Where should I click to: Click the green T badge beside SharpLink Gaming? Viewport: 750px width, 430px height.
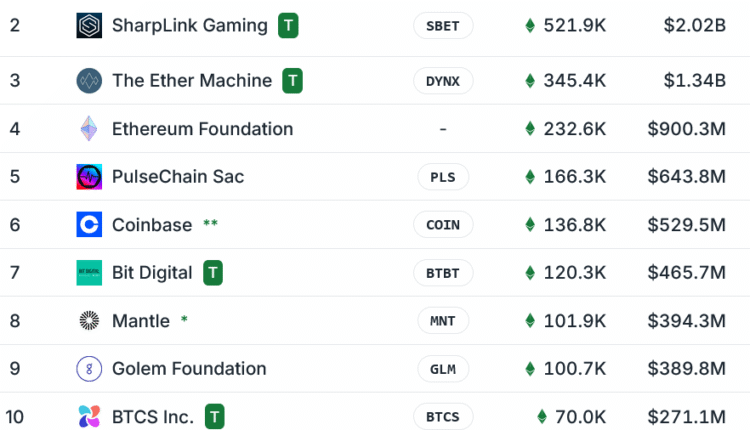coord(287,25)
